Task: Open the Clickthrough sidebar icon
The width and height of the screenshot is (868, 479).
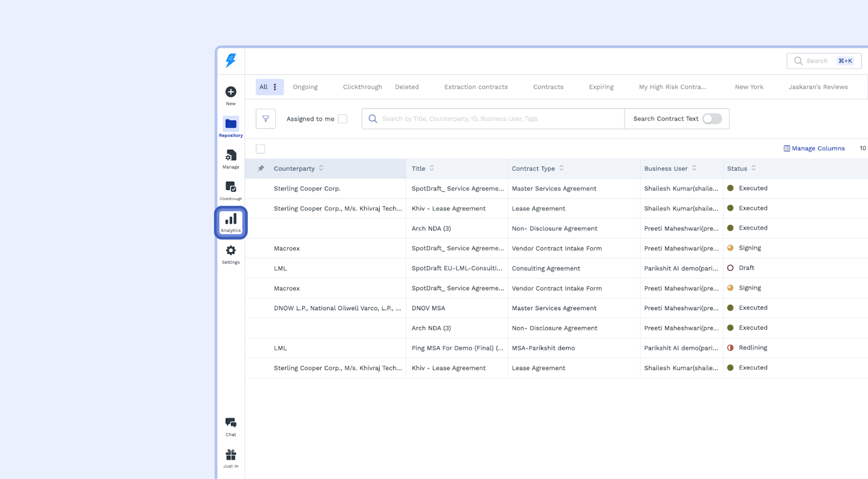Action: click(x=231, y=188)
